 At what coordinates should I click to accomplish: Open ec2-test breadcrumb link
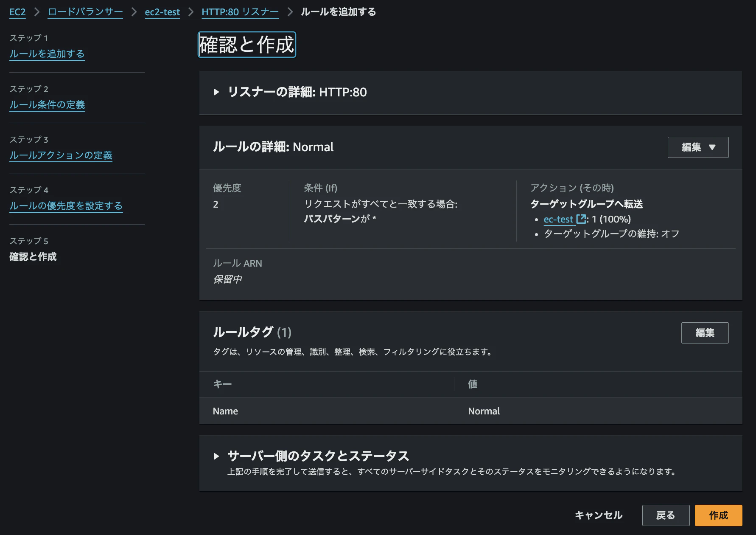(162, 12)
